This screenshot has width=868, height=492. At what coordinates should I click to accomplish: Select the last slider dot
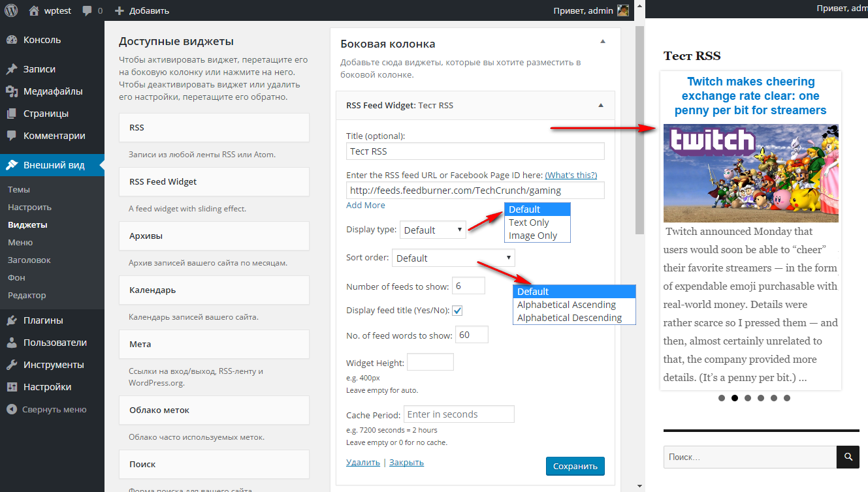[786, 398]
